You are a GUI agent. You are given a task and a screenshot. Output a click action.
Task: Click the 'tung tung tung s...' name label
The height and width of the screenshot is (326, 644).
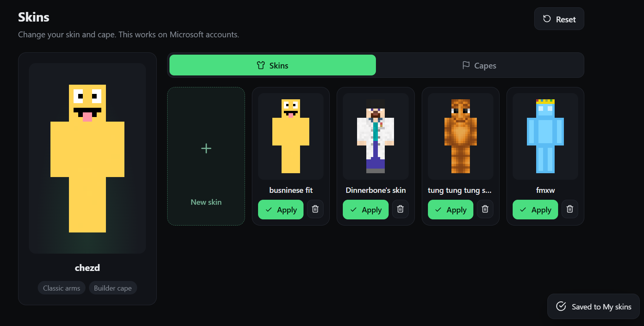460,190
